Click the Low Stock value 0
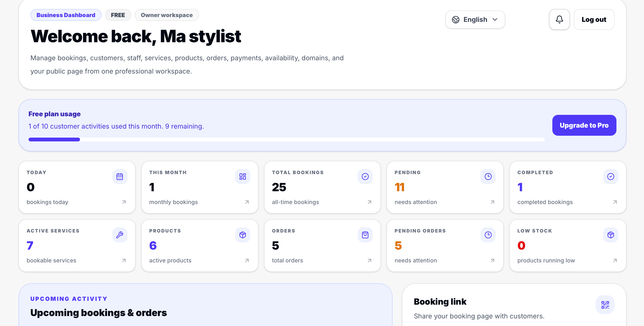644x326 pixels. click(521, 246)
